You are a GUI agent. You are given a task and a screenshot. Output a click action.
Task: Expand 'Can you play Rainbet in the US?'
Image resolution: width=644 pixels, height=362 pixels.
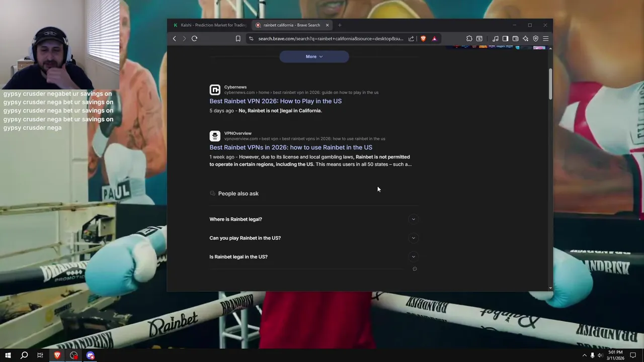(313, 238)
